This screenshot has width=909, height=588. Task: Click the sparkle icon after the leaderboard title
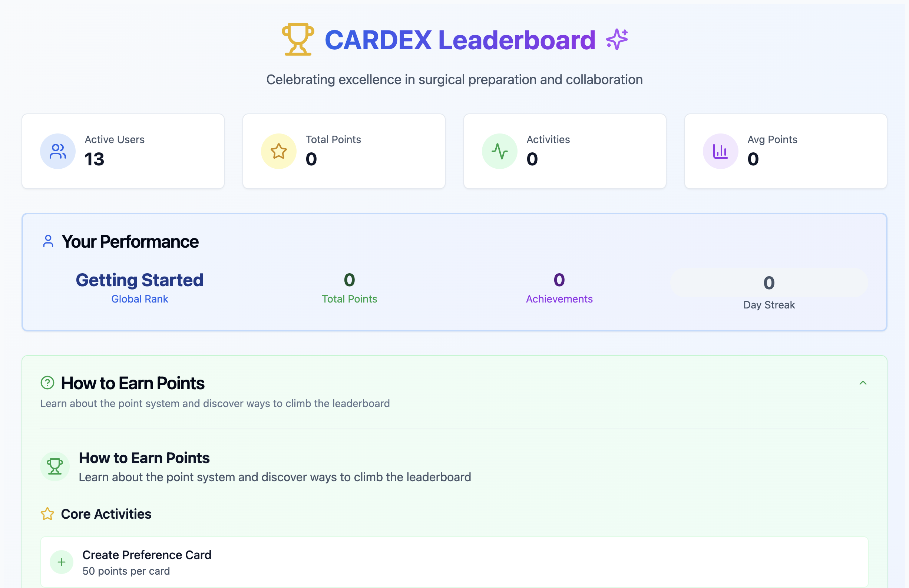tap(617, 39)
